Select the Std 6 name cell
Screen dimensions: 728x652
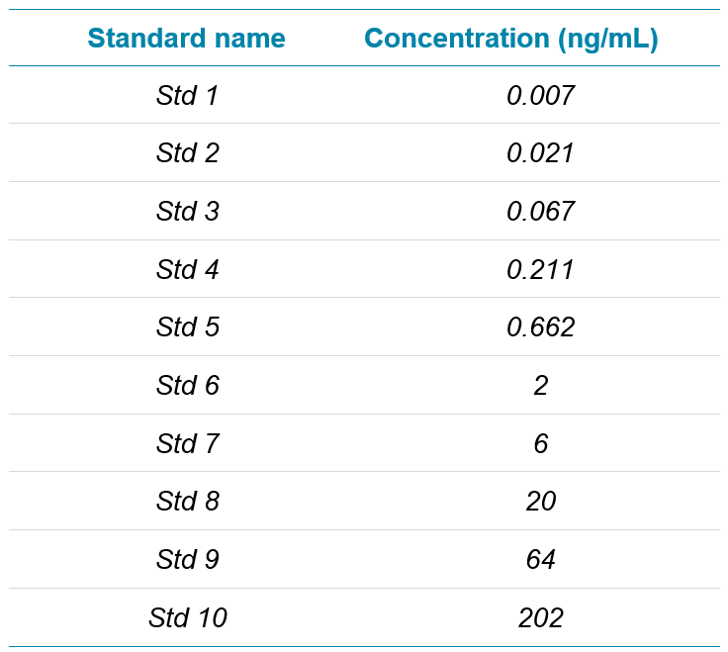[187, 385]
